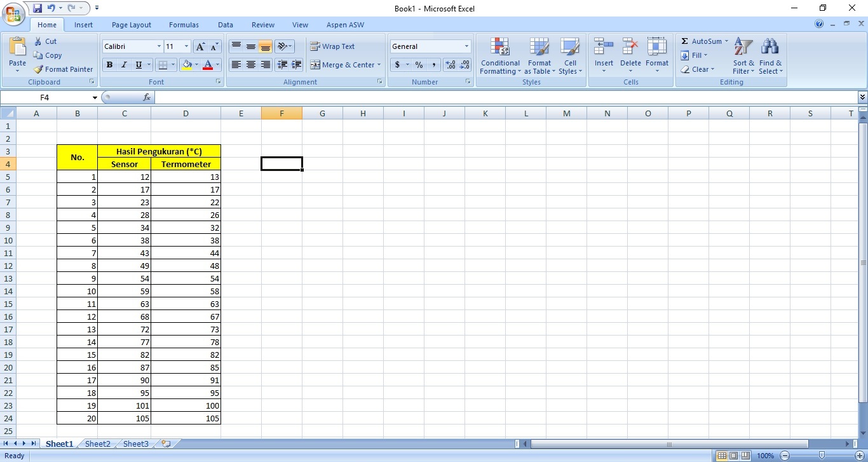The image size is (868, 462).
Task: Click the Increase Font Size icon
Action: coord(200,46)
